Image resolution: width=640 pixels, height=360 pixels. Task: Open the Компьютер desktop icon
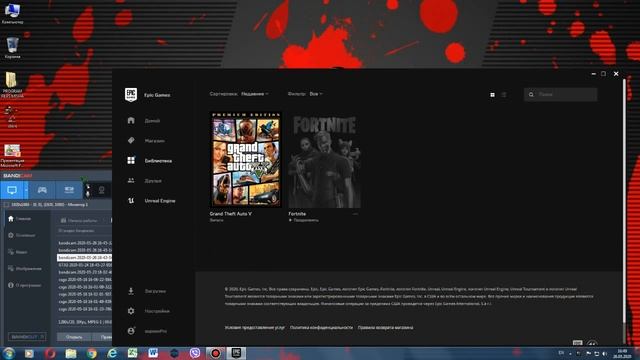coord(12,13)
